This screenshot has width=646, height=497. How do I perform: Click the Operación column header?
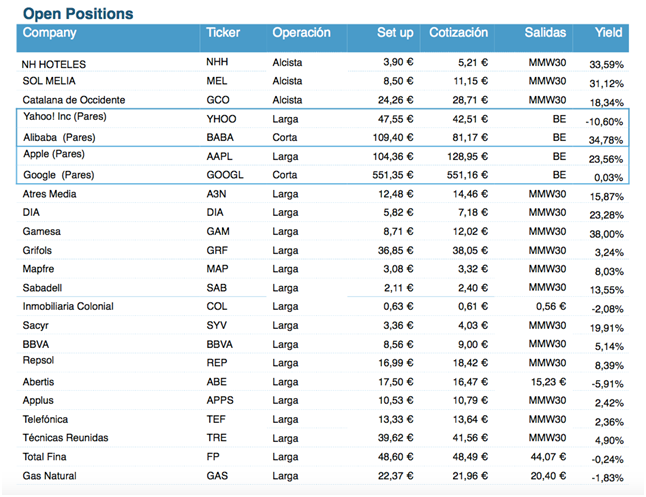click(x=301, y=33)
